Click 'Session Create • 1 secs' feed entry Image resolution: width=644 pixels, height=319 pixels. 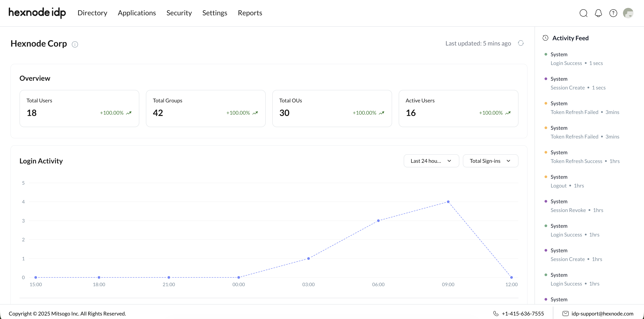[578, 88]
